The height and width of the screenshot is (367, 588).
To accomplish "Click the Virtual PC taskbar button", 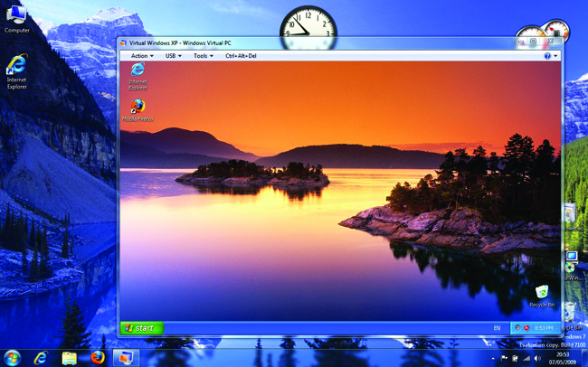I will [127, 358].
